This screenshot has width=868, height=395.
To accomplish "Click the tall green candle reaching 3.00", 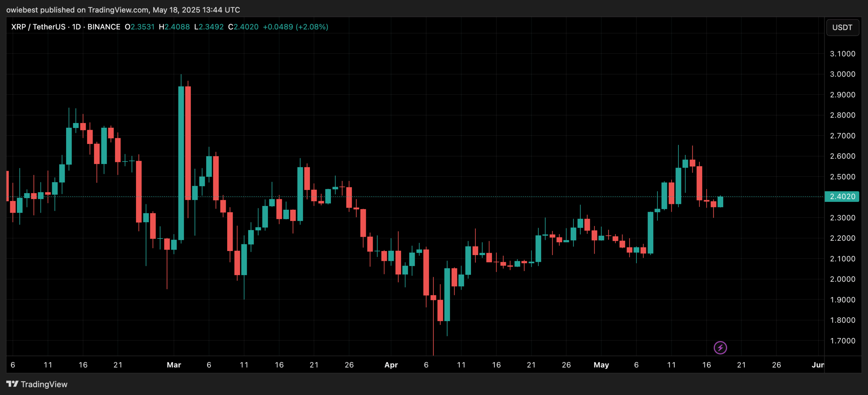I will (x=181, y=163).
